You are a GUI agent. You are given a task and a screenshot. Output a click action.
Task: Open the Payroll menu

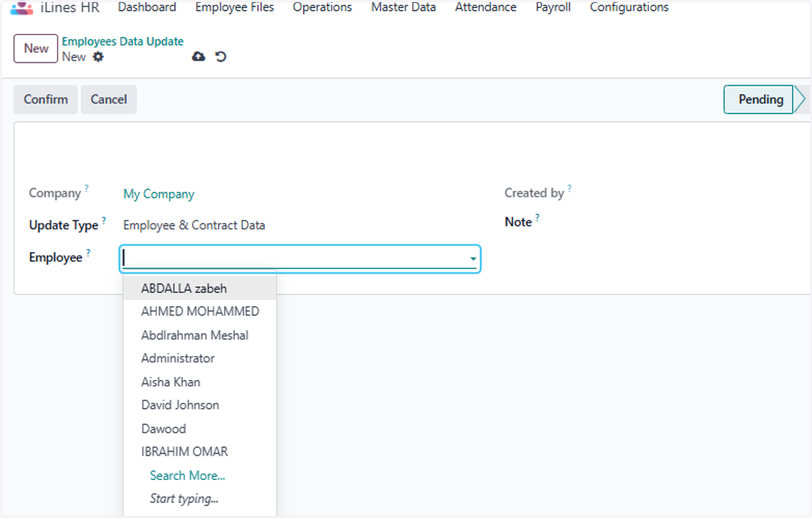coord(553,7)
